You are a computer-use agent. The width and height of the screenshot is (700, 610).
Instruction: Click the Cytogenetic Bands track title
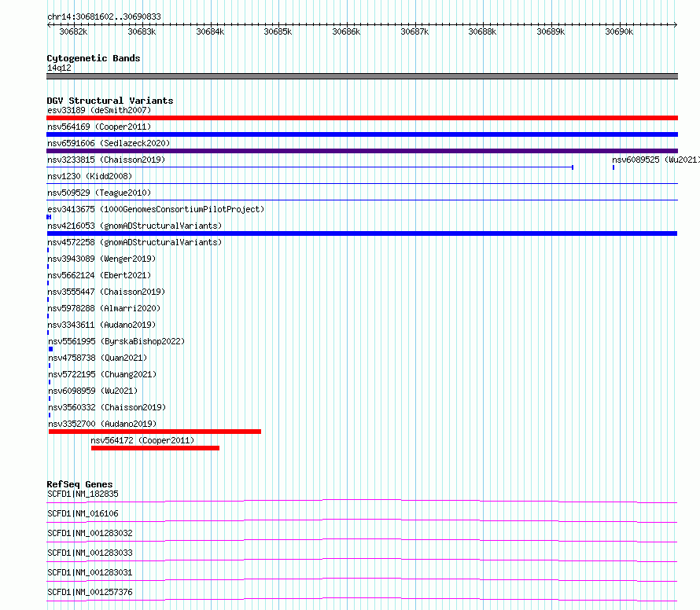pos(94,58)
